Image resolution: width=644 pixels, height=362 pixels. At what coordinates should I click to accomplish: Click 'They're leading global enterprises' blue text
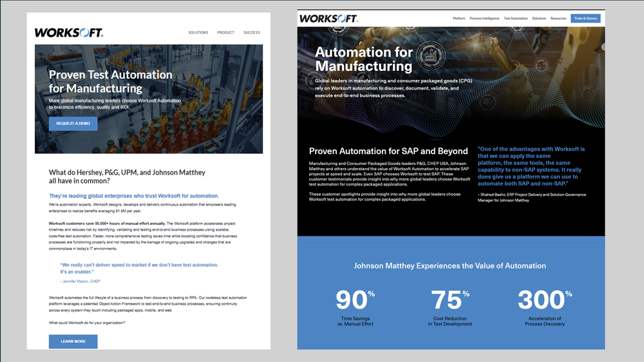tap(134, 196)
